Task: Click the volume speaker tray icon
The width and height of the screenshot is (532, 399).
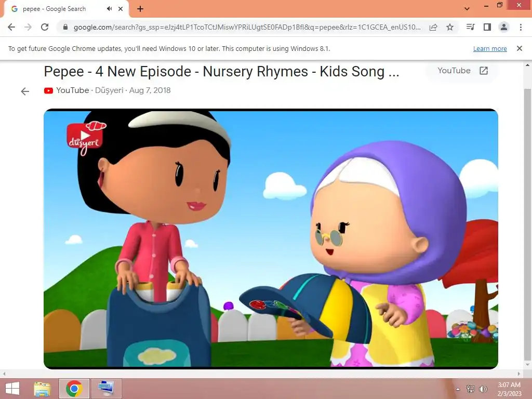Action: (x=483, y=389)
